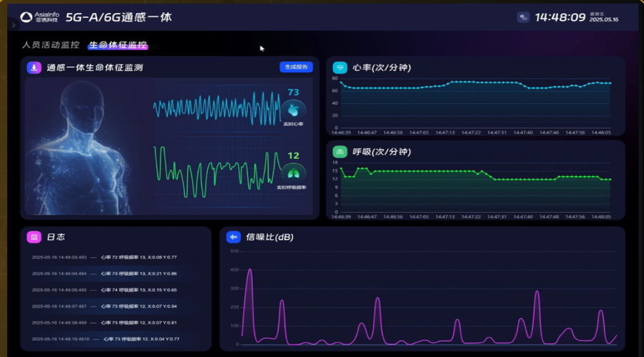Click the green 呼吸 respiration chart icon
This screenshot has width=644, height=357.
tap(339, 152)
